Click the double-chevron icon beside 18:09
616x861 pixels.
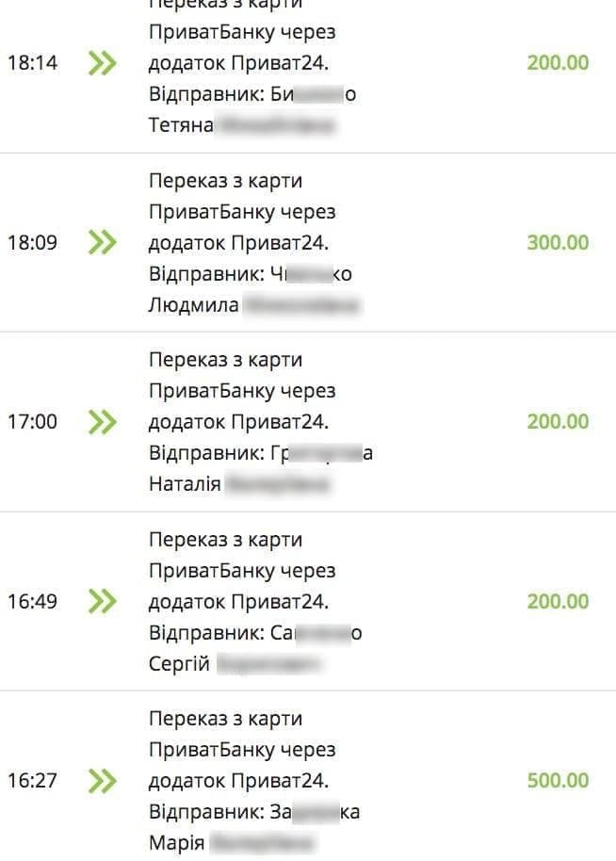103,242
